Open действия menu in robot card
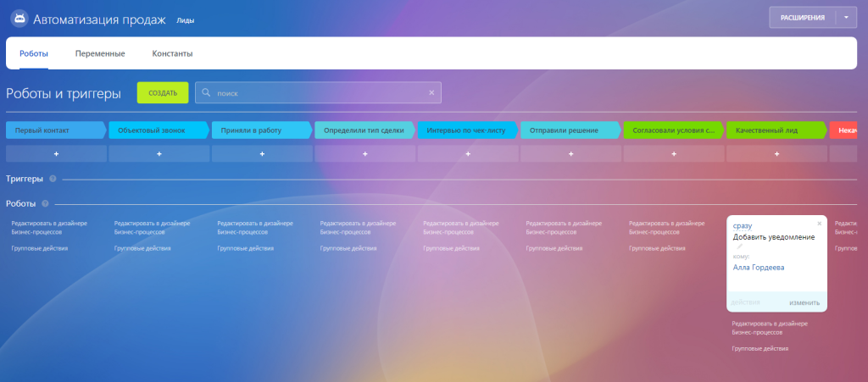Image resolution: width=868 pixels, height=382 pixels. [744, 302]
